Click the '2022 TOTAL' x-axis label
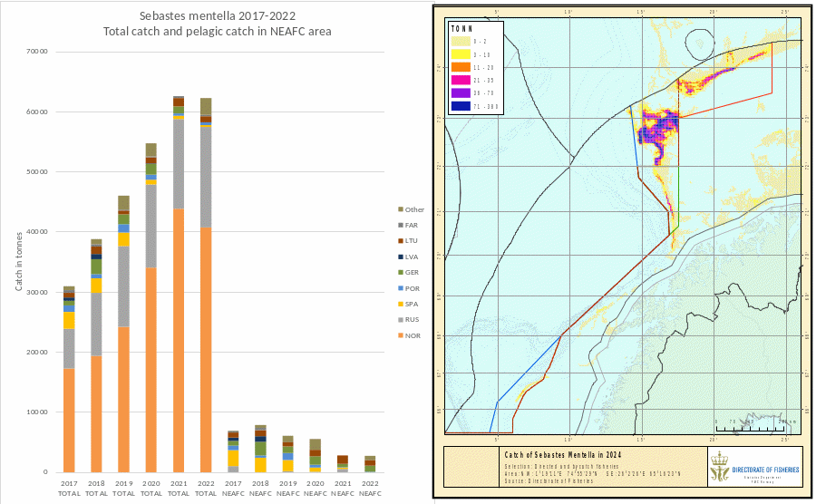 click(206, 489)
